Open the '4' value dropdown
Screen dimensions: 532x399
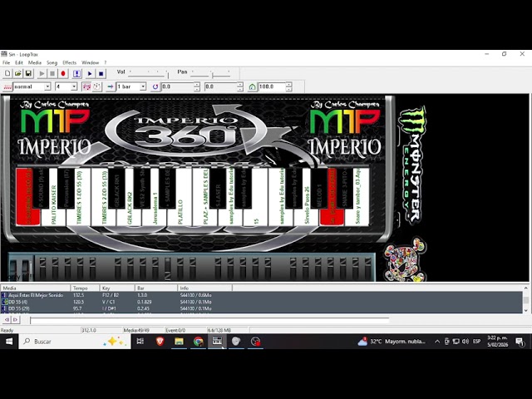tap(74, 86)
